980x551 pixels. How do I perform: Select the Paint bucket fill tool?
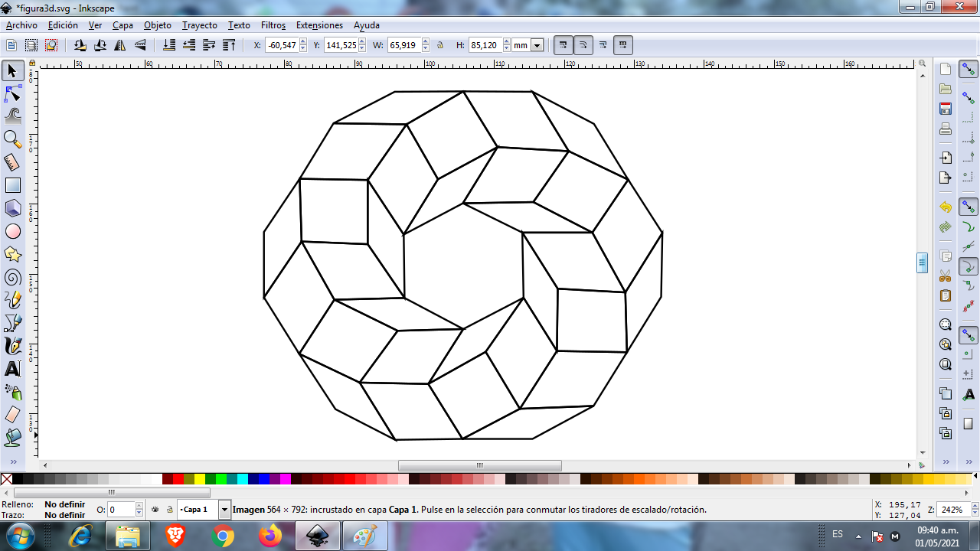(x=12, y=438)
